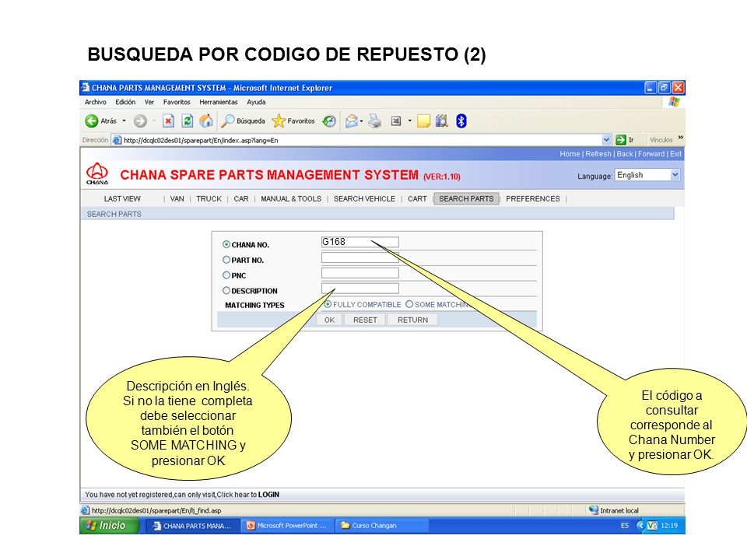This screenshot has width=747, height=560.
Task: Open the Edit icon dropdown arrow
Action: click(x=410, y=121)
